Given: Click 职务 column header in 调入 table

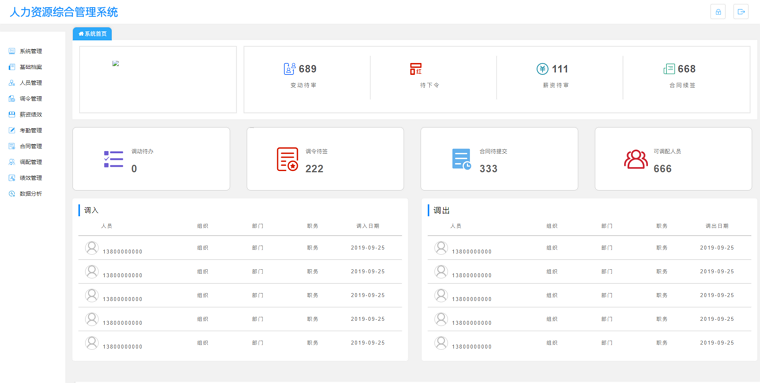Looking at the screenshot, I should pyautogui.click(x=313, y=226).
